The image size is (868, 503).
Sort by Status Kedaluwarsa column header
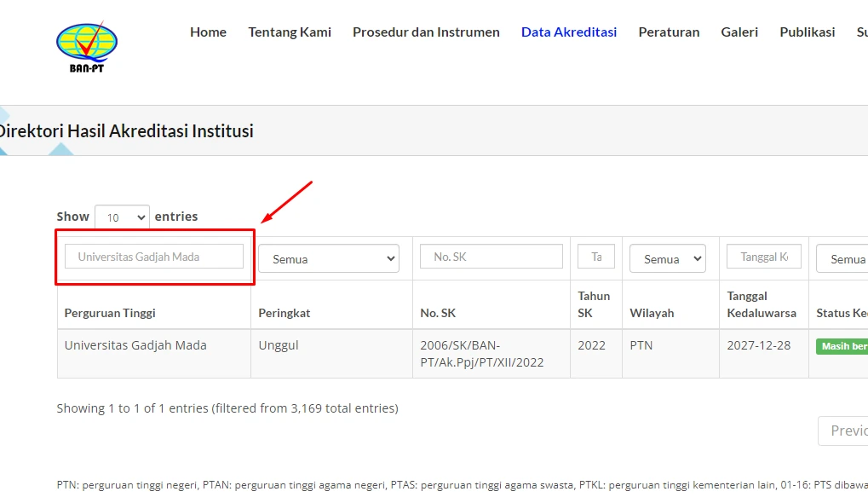point(838,304)
